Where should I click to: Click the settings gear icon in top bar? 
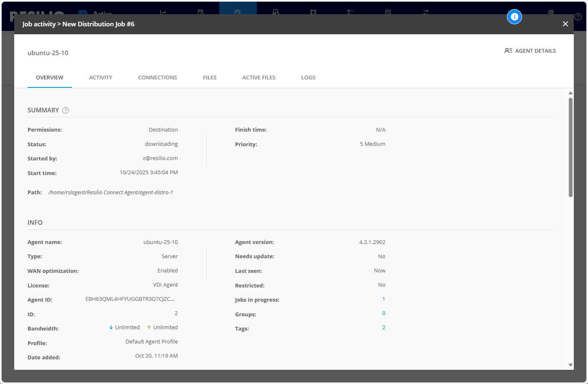(x=551, y=12)
